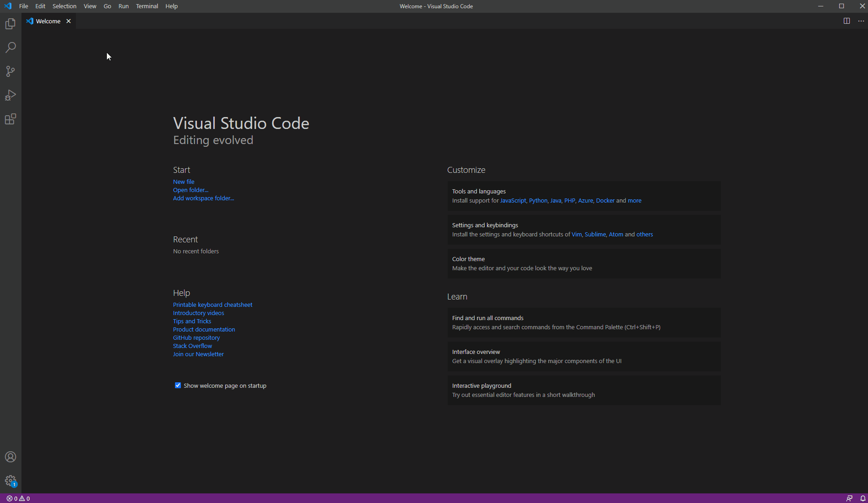Click the errors and warnings status indicator

(18, 498)
